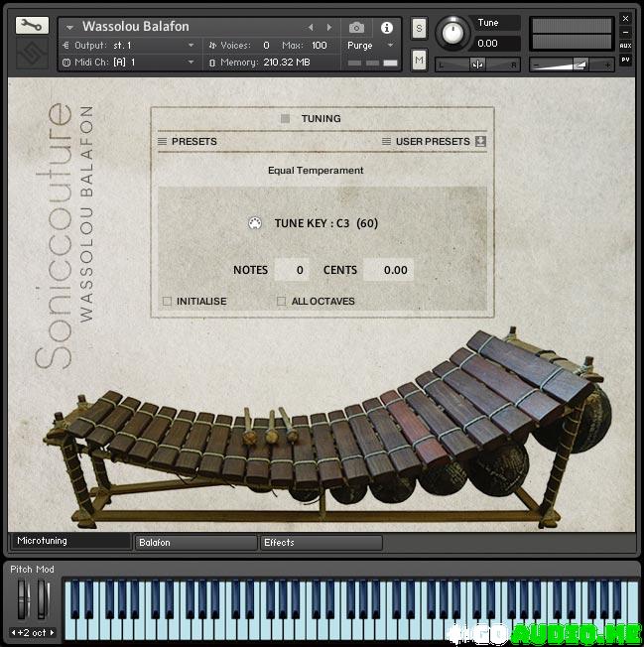Toggle the PV button
The image size is (644, 647).
[625, 60]
